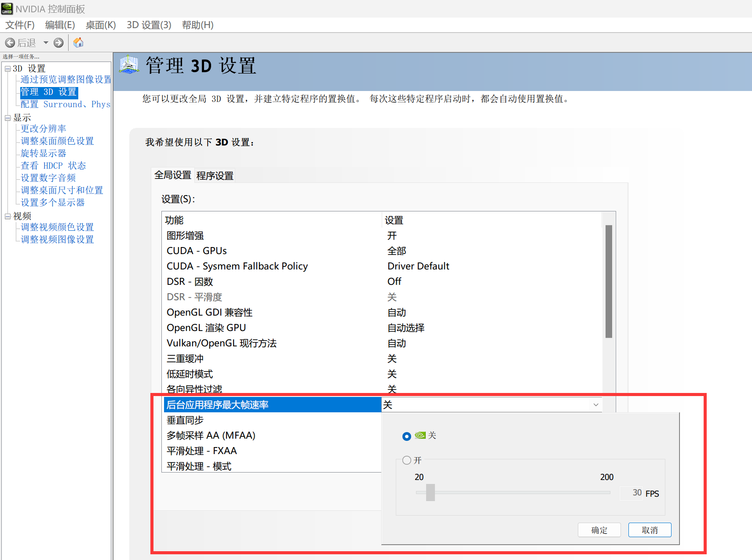Click the 确定 button
The height and width of the screenshot is (560, 752).
click(x=599, y=530)
